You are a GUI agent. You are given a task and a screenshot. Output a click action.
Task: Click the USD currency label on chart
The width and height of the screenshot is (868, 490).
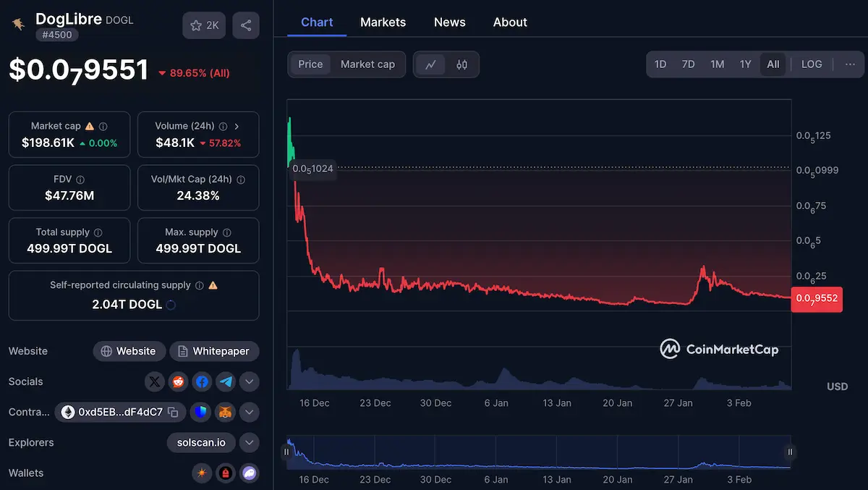tap(837, 386)
